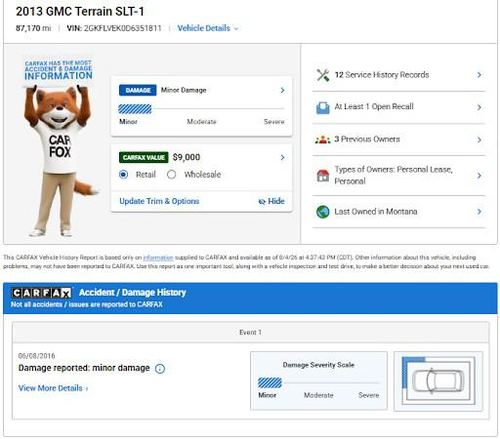Click the Types of Owners house icon

point(323,175)
